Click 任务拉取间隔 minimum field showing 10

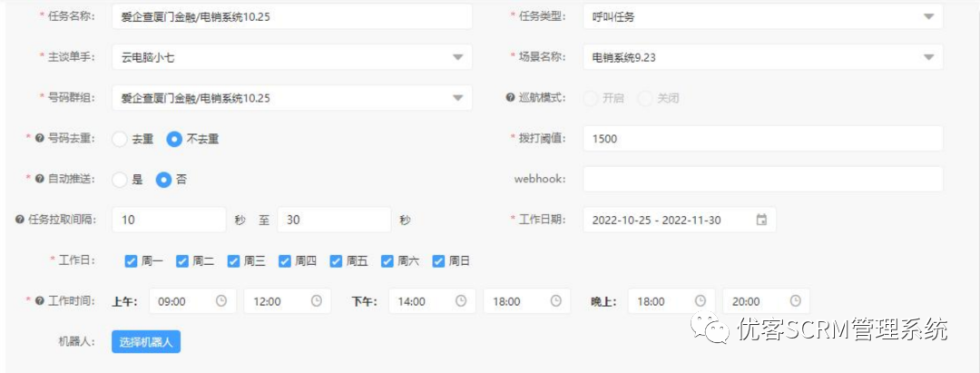[169, 220]
